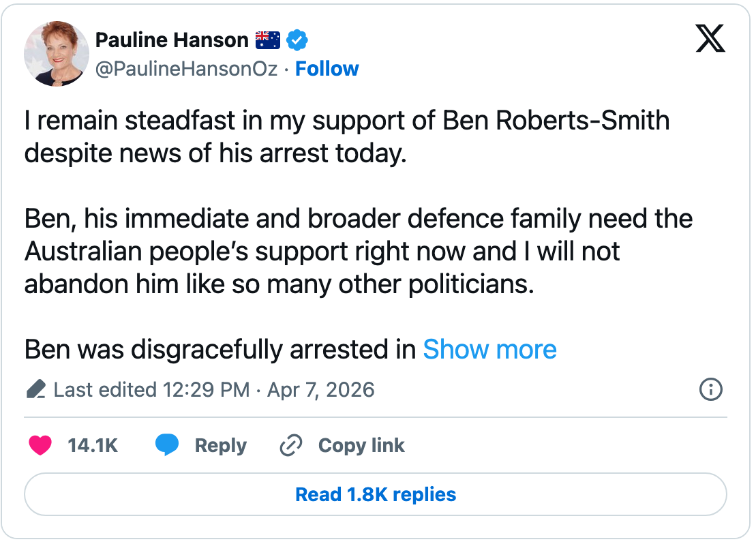Click the Pauline Hanson display name
The height and width of the screenshot is (544, 756).
point(172,40)
